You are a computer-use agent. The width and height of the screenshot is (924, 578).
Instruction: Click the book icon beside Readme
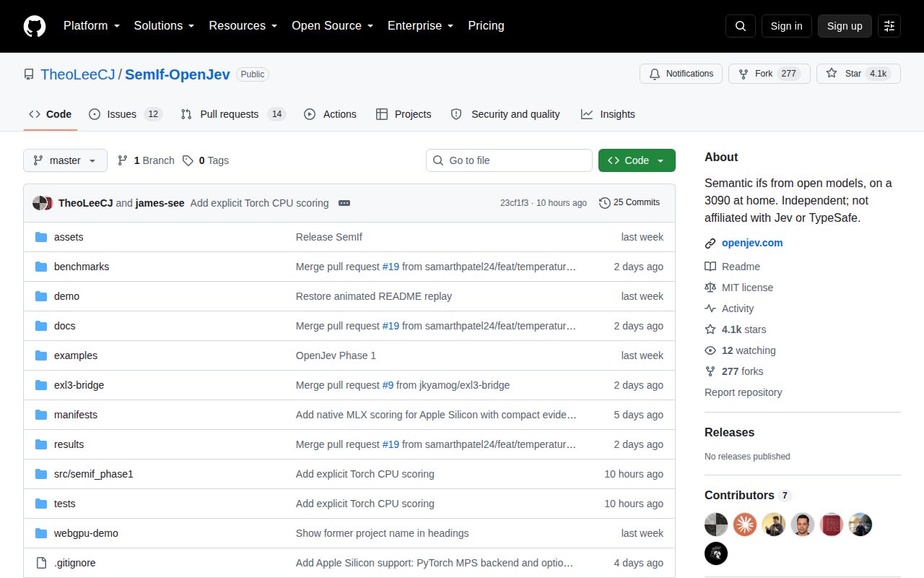point(710,267)
